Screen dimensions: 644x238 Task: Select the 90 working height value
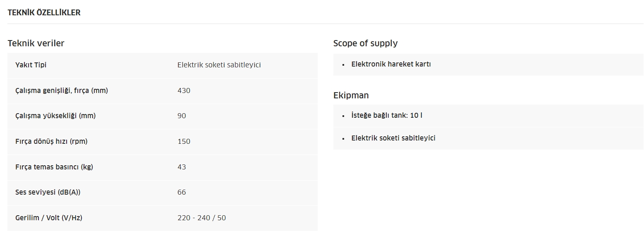point(182,116)
